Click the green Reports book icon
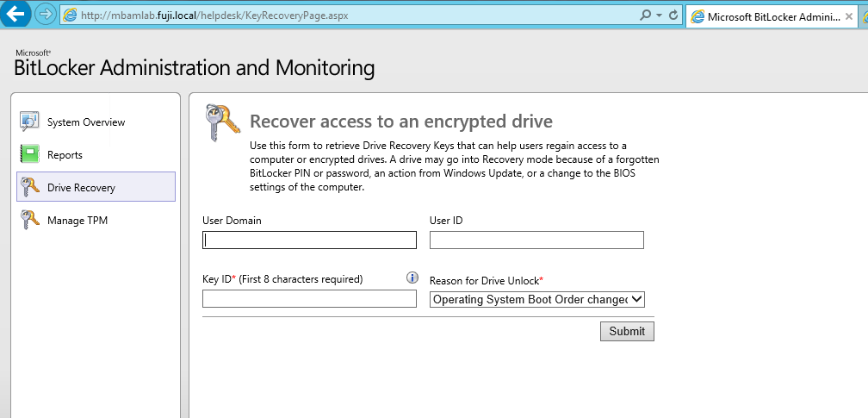This screenshot has width=868, height=418. click(30, 154)
